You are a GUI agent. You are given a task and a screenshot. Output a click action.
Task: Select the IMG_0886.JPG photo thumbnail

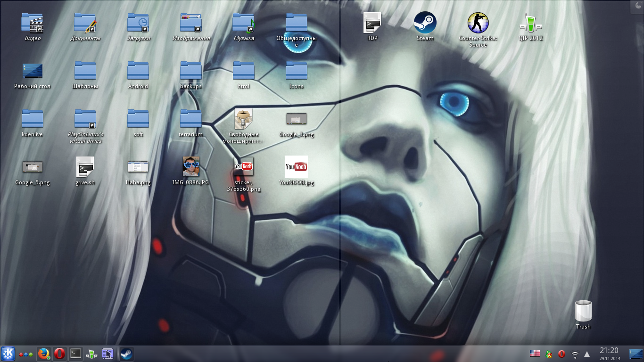click(x=191, y=166)
